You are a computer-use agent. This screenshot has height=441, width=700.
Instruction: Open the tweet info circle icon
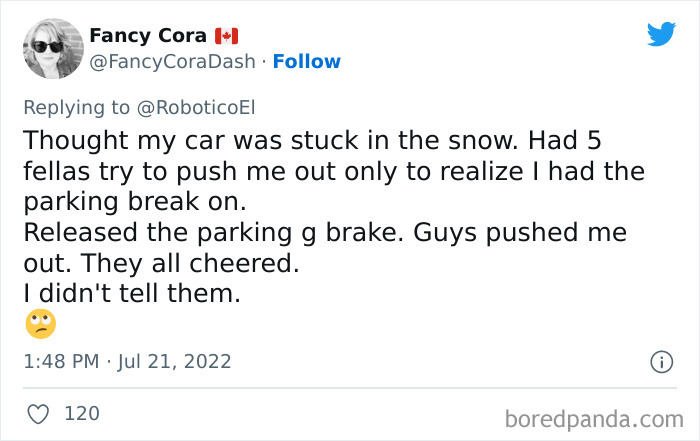pos(661,362)
